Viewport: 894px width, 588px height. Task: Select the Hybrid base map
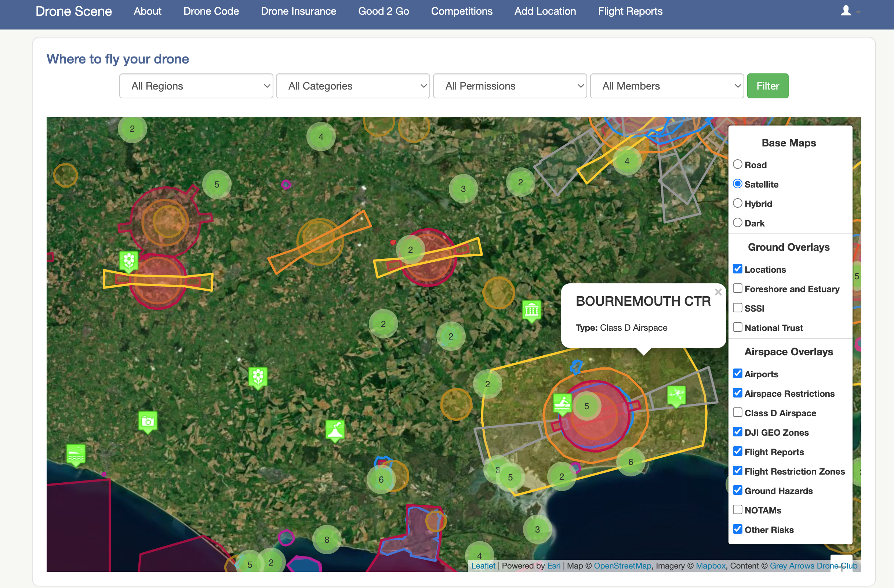pos(737,203)
